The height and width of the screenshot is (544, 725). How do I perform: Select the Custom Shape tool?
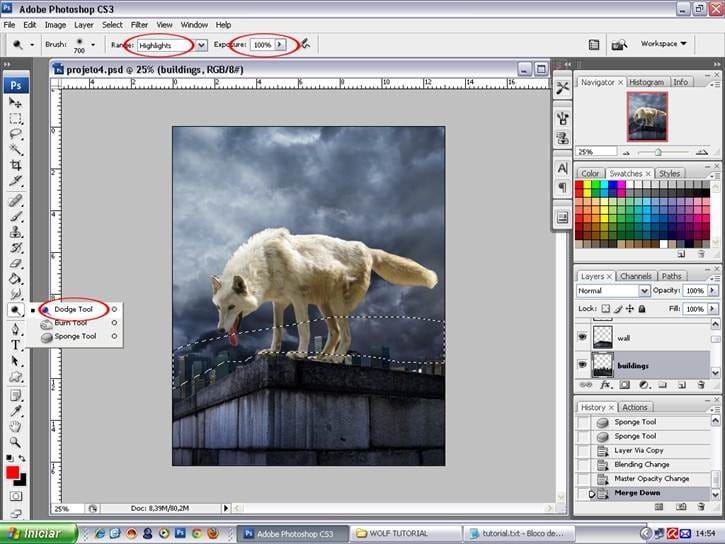point(15,376)
